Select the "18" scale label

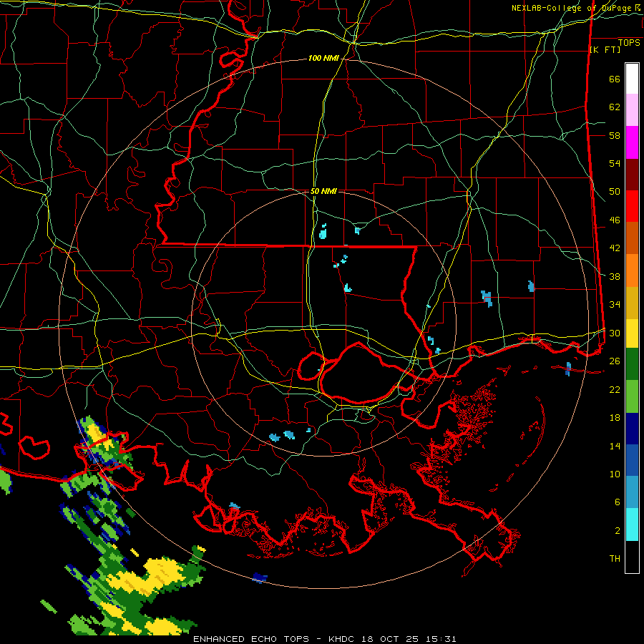pyautogui.click(x=615, y=418)
